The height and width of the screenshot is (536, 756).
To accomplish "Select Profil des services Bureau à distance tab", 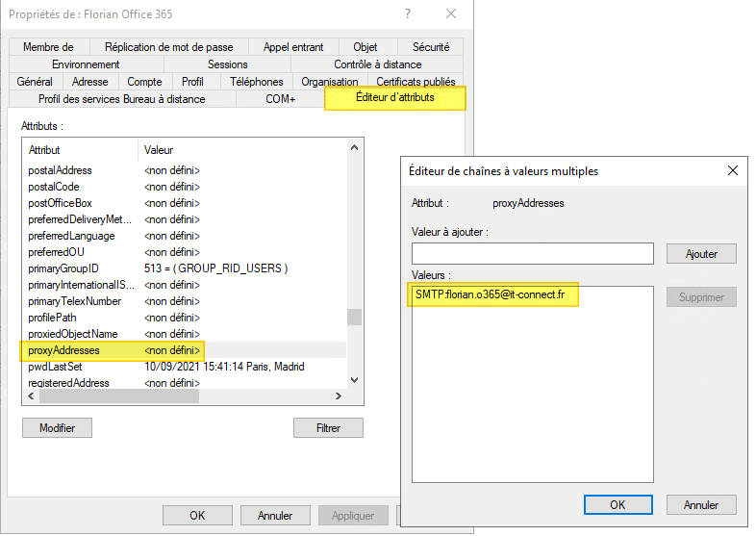I will tap(122, 99).
